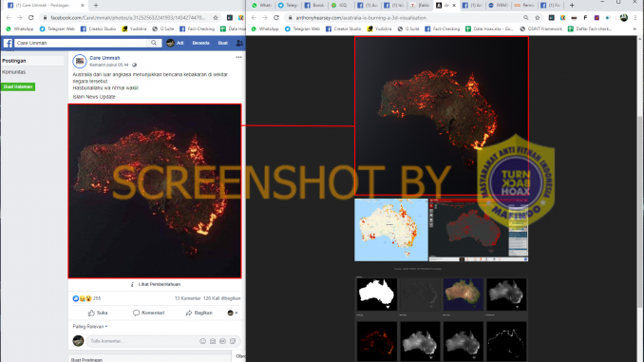Screen dimensions: 644x362
Task: Reload the anthonyhearsey.com page
Action: 276,18
